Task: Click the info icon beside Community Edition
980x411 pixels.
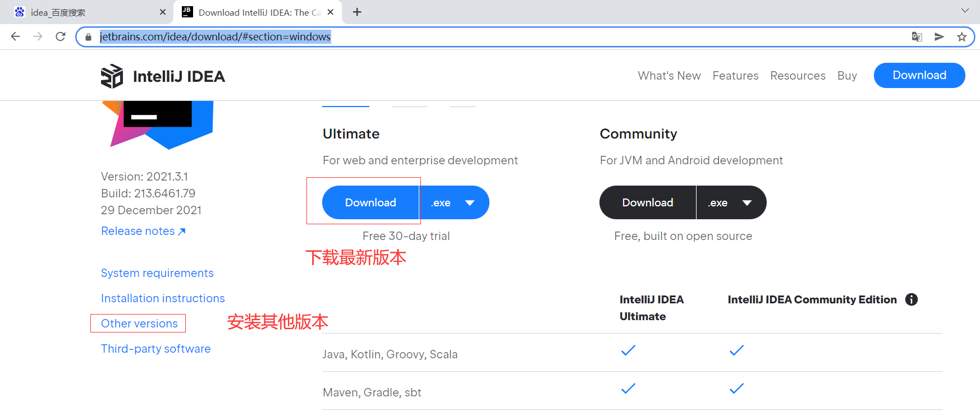Action: click(x=912, y=299)
